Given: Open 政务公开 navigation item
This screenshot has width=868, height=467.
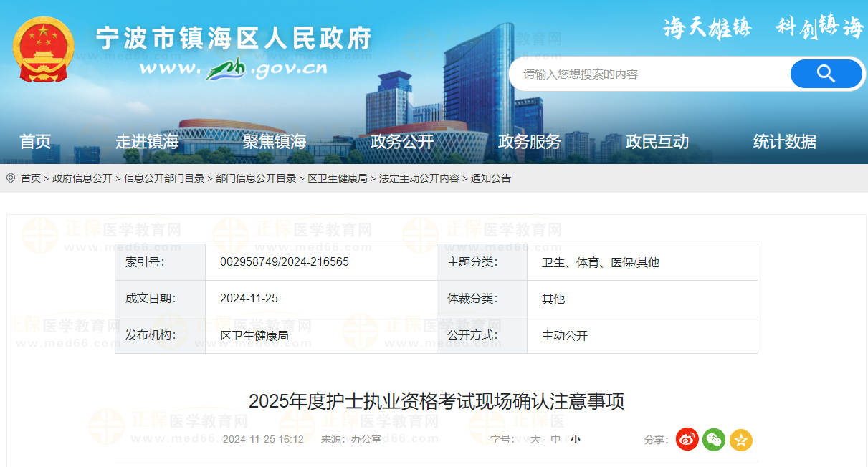Looking at the screenshot, I should tap(402, 142).
